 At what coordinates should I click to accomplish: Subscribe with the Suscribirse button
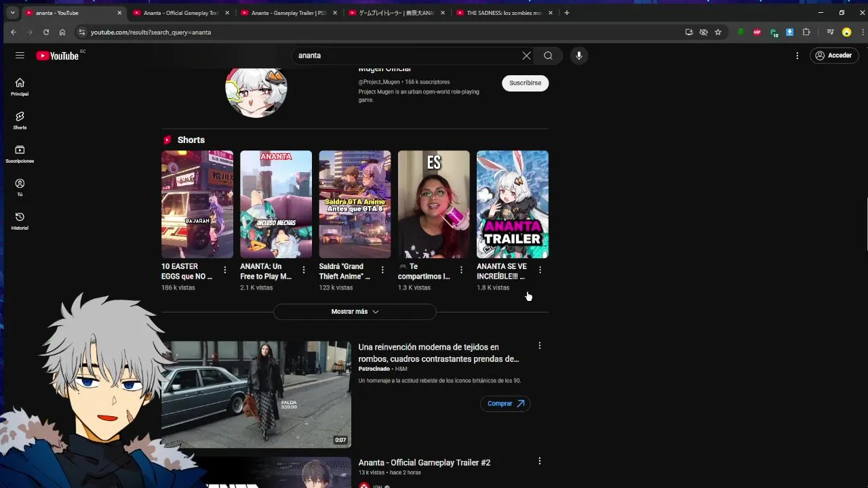[x=525, y=83]
